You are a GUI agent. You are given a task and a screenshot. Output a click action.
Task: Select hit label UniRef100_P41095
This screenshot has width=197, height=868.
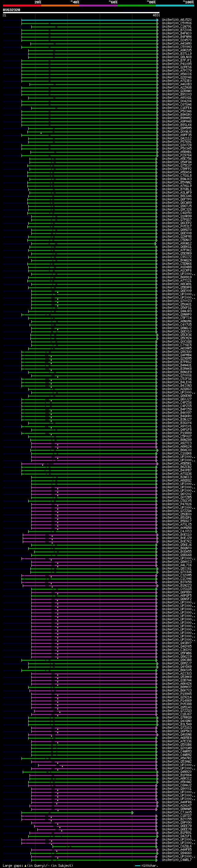coord(177,64)
